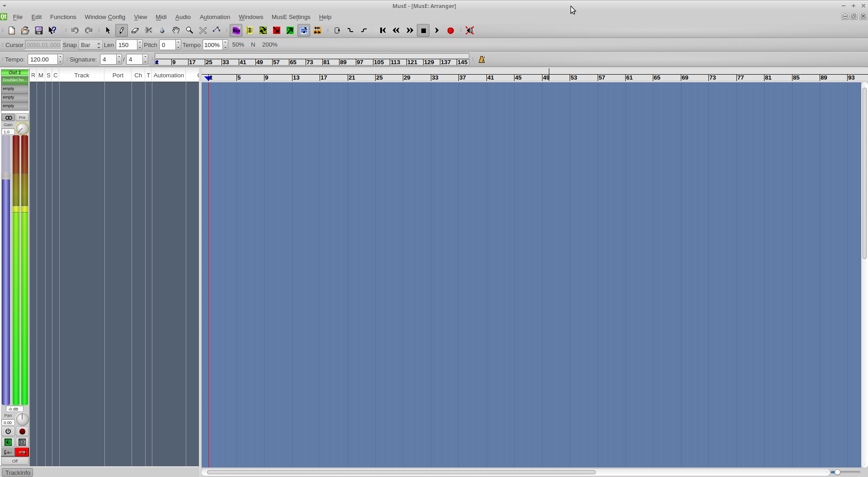Viewport: 868px width, 477px height.
Task: Click the Signature numerator stepper arrows
Action: pyautogui.click(x=119, y=59)
